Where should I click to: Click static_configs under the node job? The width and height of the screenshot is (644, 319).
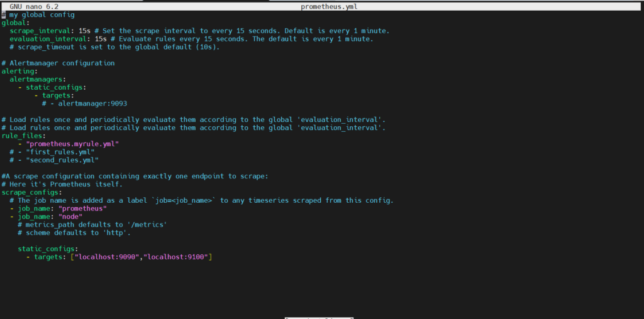48,249
